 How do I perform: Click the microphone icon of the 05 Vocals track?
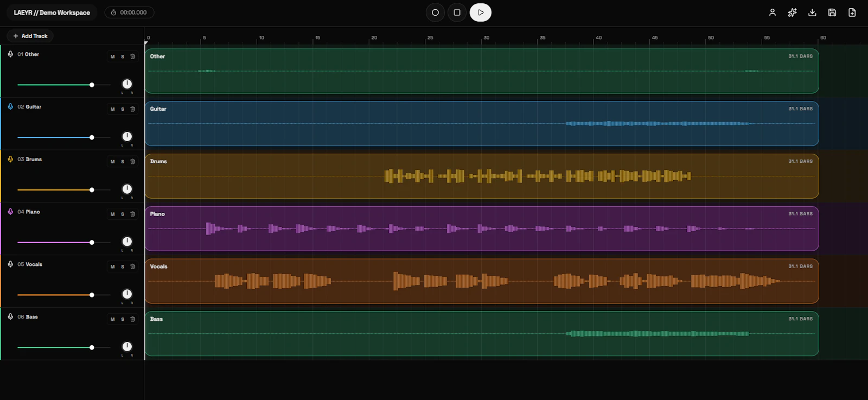coord(10,264)
